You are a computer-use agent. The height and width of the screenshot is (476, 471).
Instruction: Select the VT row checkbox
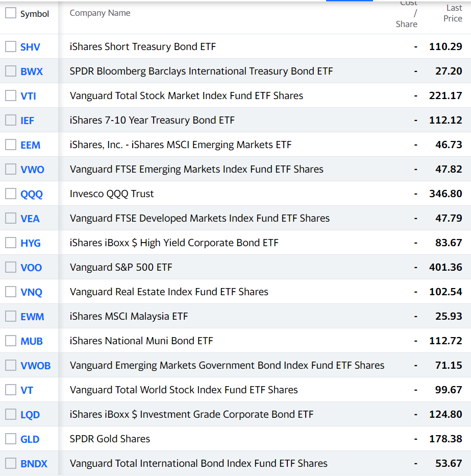point(11,390)
